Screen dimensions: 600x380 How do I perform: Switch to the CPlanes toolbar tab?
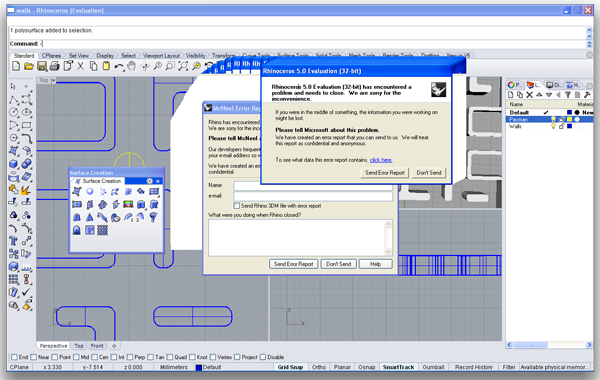51,55
